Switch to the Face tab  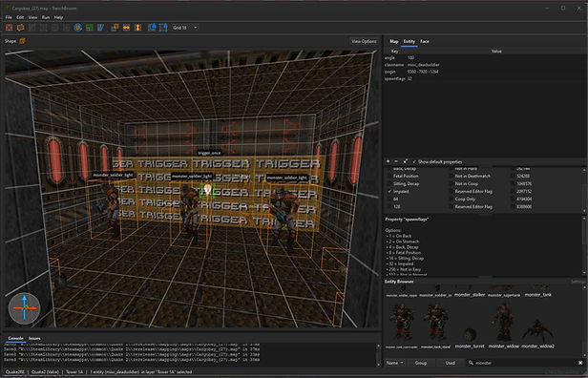(425, 42)
